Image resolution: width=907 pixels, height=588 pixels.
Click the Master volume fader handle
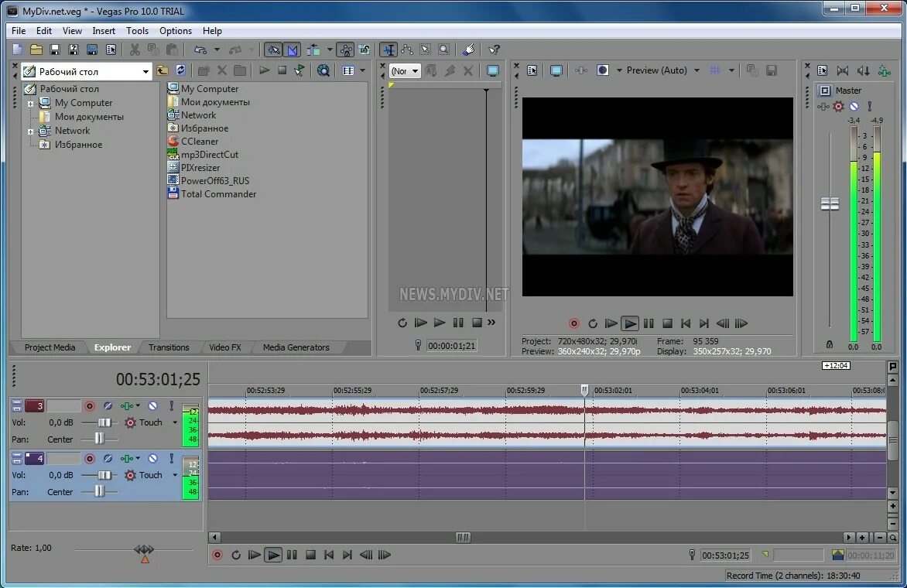[x=830, y=203]
